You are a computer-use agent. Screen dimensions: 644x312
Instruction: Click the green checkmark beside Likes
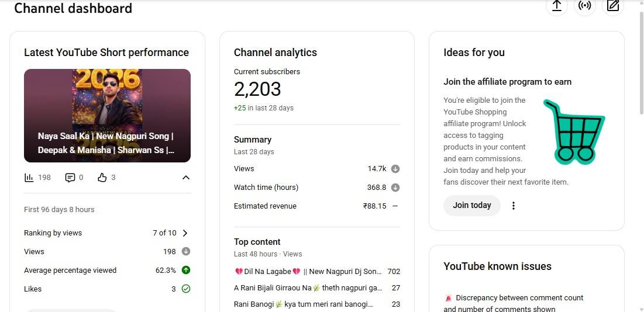coord(186,289)
